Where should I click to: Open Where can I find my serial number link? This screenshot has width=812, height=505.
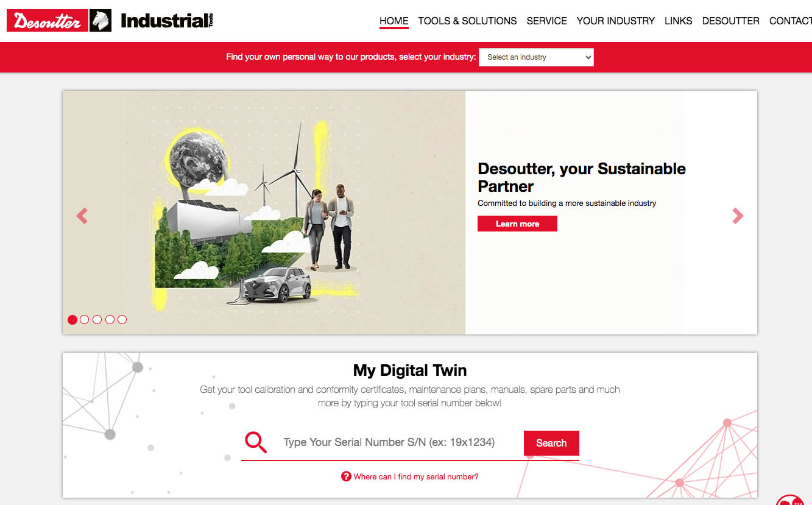pos(416,476)
